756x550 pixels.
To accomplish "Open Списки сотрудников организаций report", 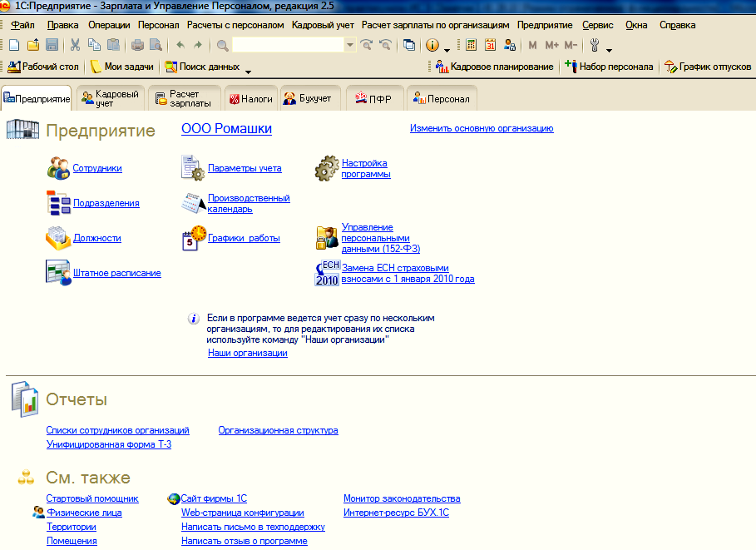I will click(117, 430).
